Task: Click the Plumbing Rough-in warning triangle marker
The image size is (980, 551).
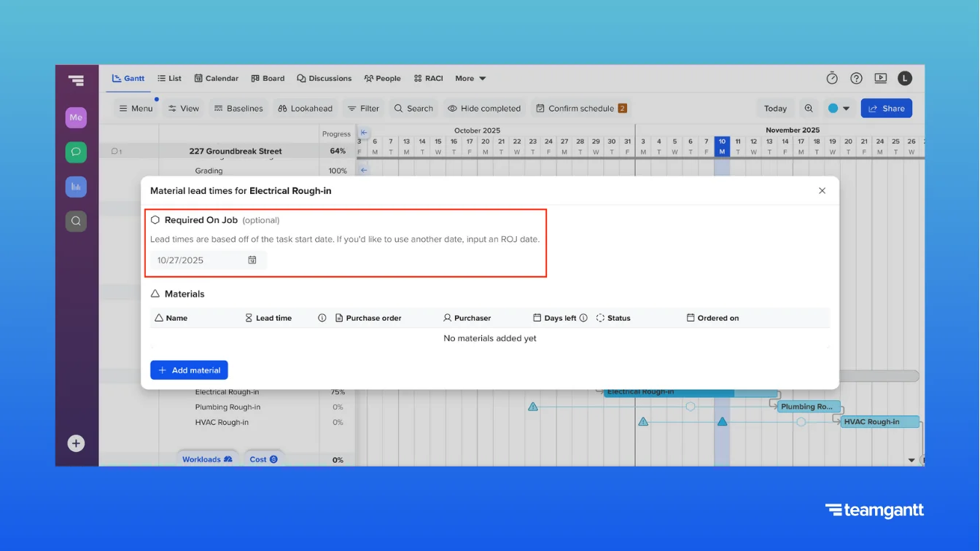Action: coord(533,407)
